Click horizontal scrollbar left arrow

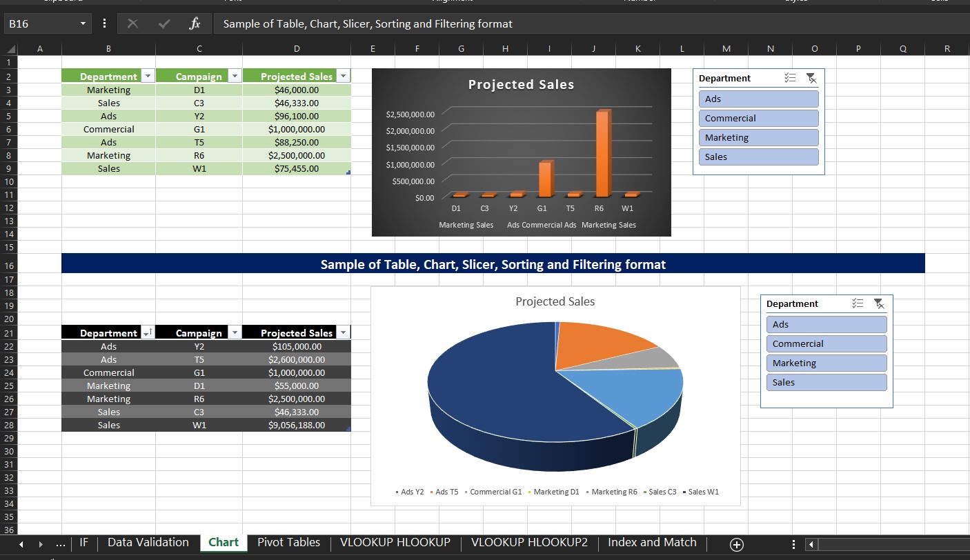(x=811, y=546)
